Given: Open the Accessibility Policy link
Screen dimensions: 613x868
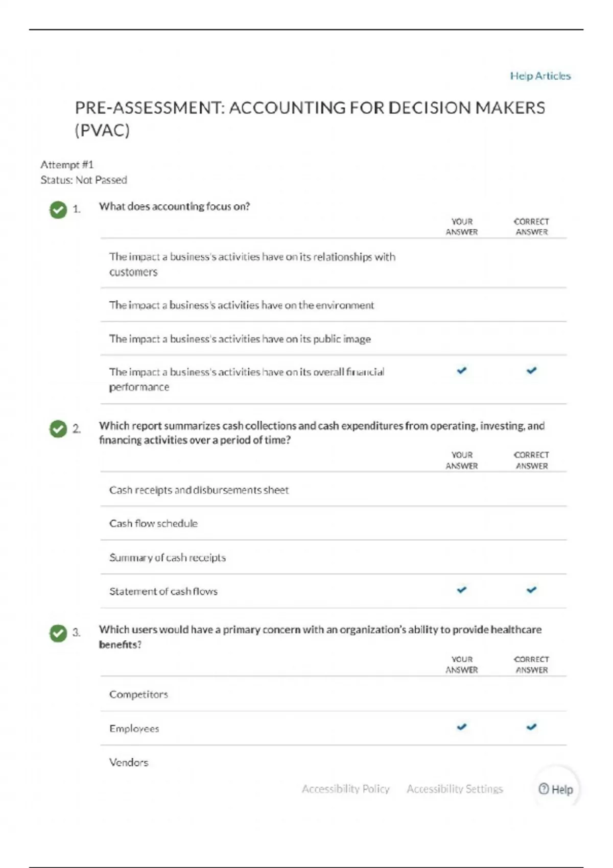Looking at the screenshot, I should [346, 789].
